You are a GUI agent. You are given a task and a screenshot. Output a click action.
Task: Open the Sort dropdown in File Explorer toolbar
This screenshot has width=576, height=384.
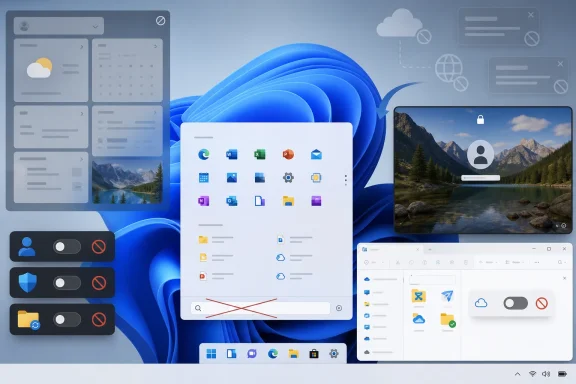pyautogui.click(x=488, y=262)
